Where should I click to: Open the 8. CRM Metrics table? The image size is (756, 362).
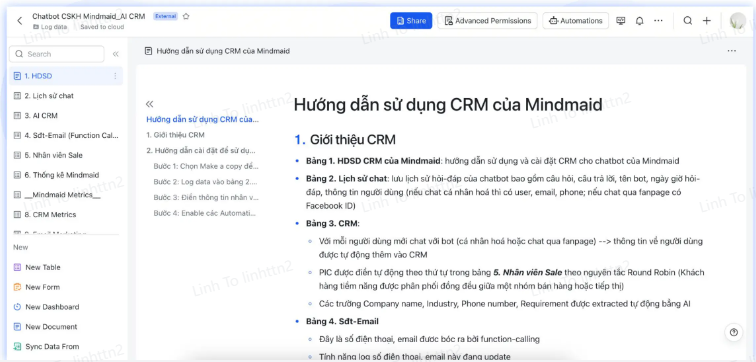point(66,215)
